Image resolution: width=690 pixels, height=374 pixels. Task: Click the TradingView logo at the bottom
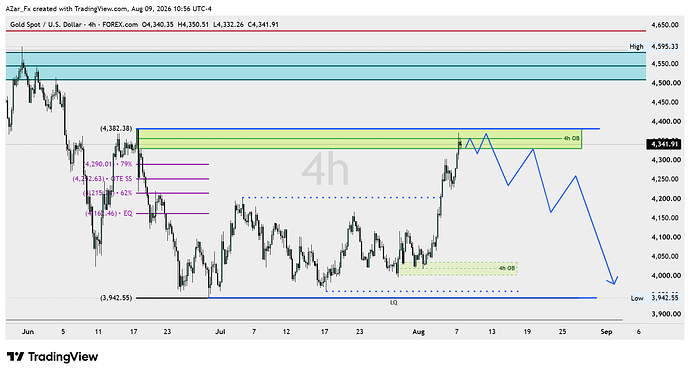tap(52, 356)
